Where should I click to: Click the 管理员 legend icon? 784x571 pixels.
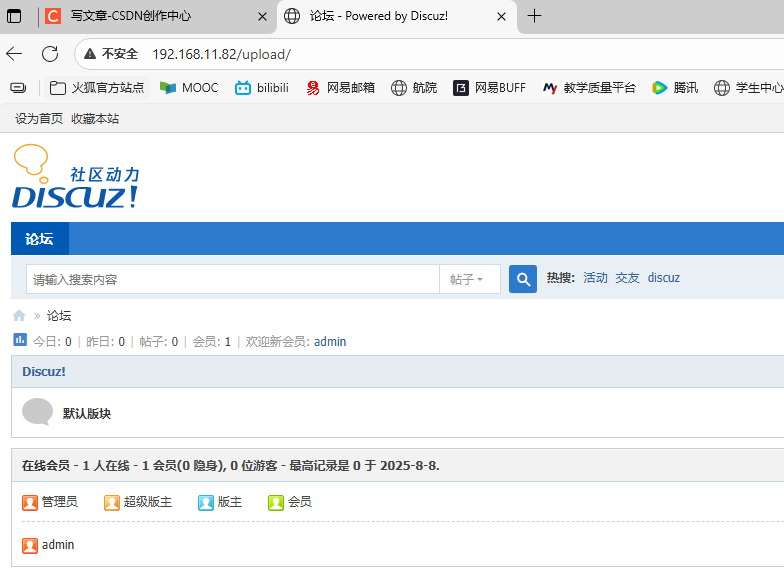tap(30, 502)
